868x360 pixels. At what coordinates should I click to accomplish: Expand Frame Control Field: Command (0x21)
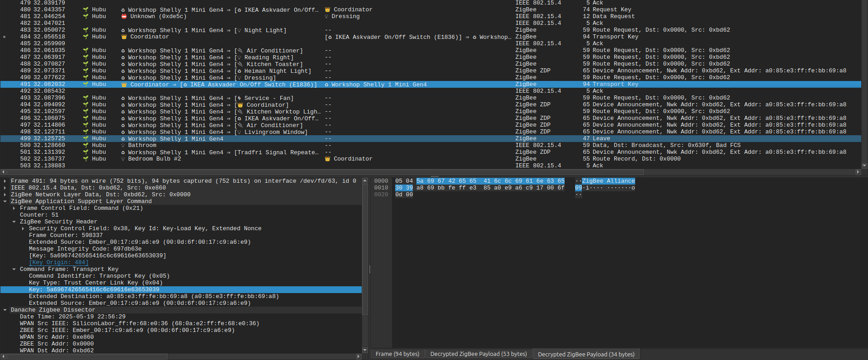click(14, 208)
